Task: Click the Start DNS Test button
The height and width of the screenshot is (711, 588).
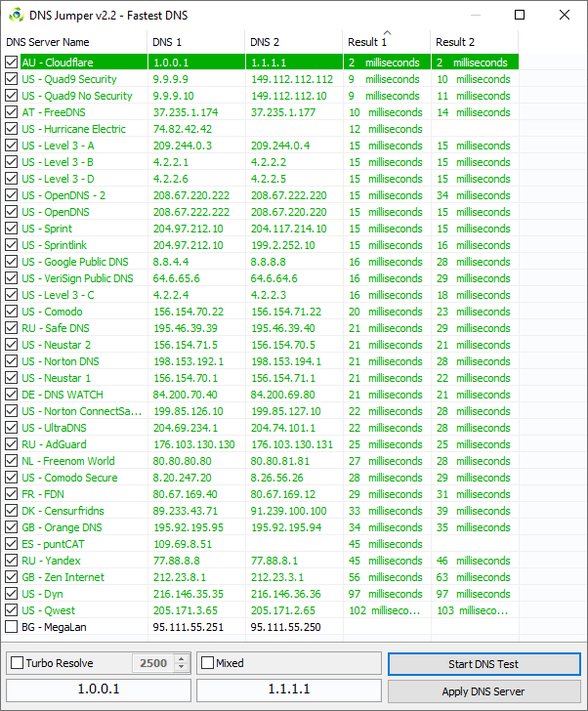Action: (484, 664)
